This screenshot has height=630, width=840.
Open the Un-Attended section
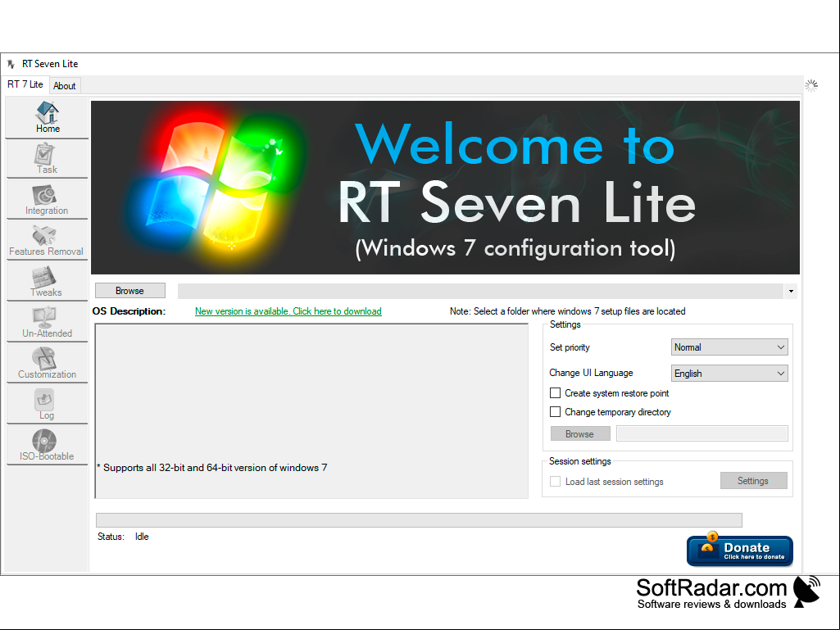point(48,323)
